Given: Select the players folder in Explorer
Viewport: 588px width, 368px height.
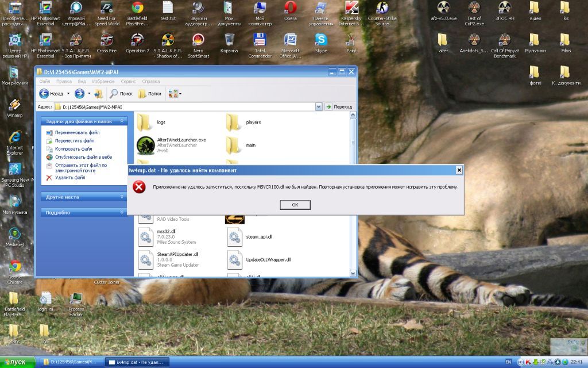Looking at the screenshot, I should tap(243, 122).
